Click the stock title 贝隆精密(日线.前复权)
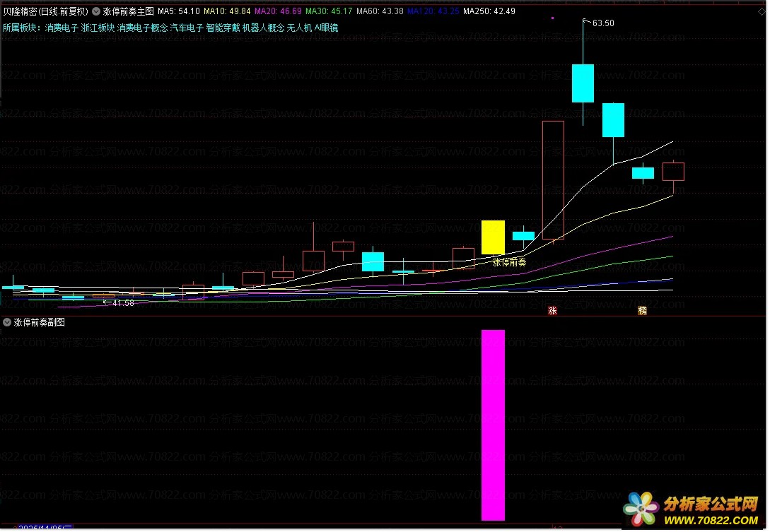Screen dimensions: 770x532 pos(46,11)
